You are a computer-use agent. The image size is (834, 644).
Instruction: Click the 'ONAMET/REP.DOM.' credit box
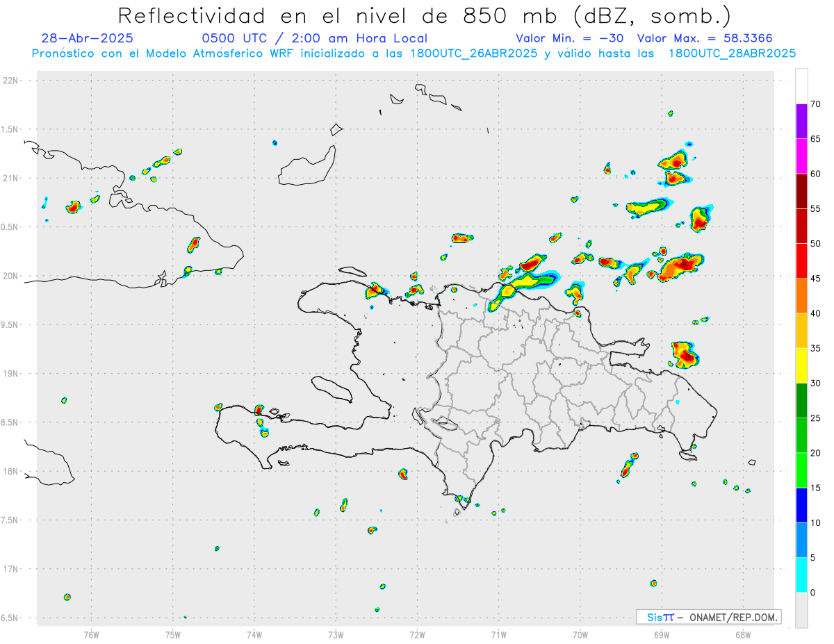(x=709, y=617)
